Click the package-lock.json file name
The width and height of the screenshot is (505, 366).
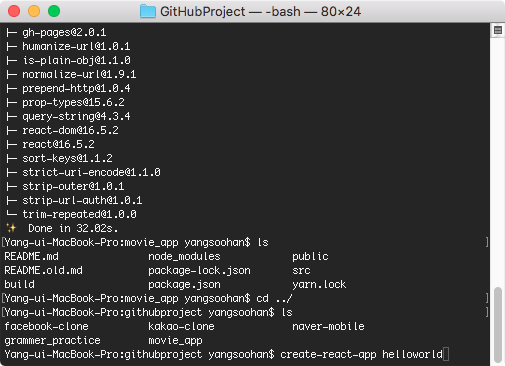pos(199,270)
